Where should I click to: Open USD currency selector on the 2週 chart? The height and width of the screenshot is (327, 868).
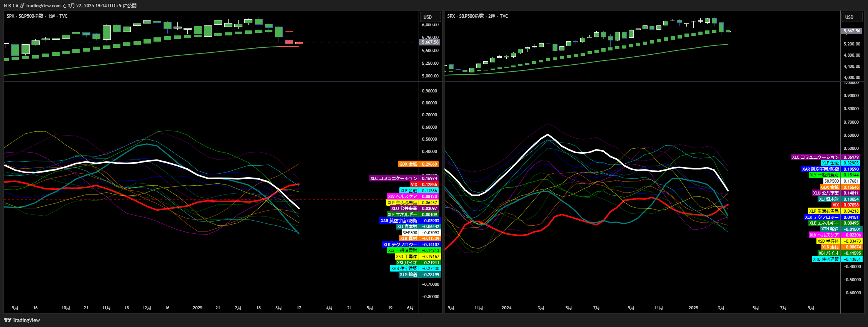[x=852, y=17]
